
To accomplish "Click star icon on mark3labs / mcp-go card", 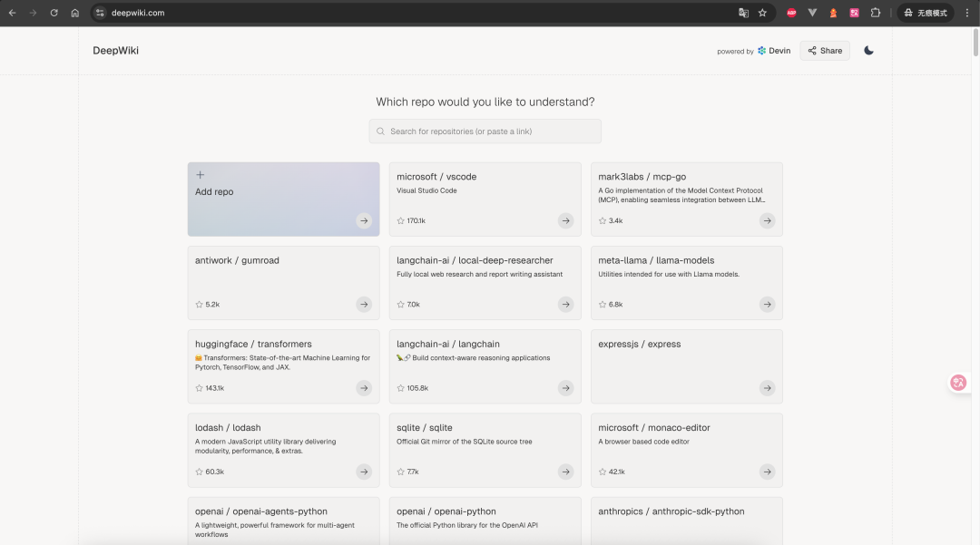I will point(603,220).
